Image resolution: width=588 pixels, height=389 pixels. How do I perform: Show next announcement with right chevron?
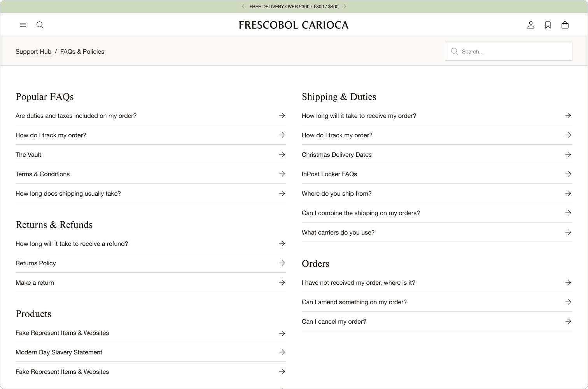[x=345, y=7]
